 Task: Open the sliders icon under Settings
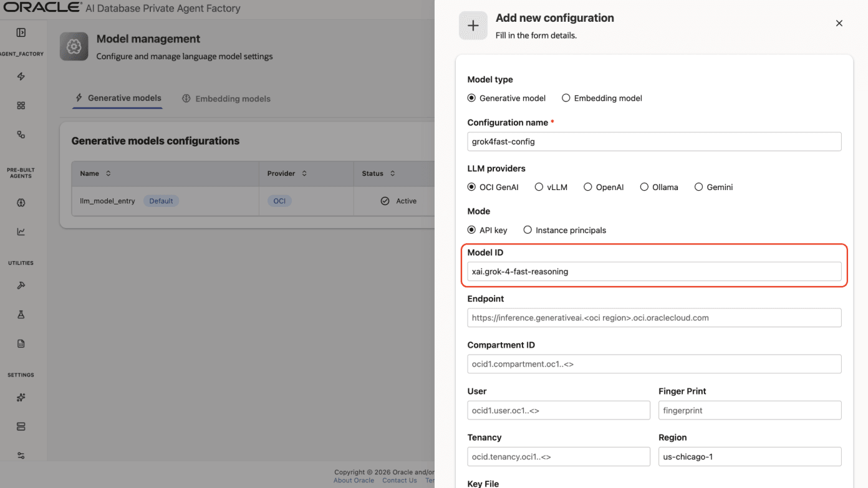(21, 456)
